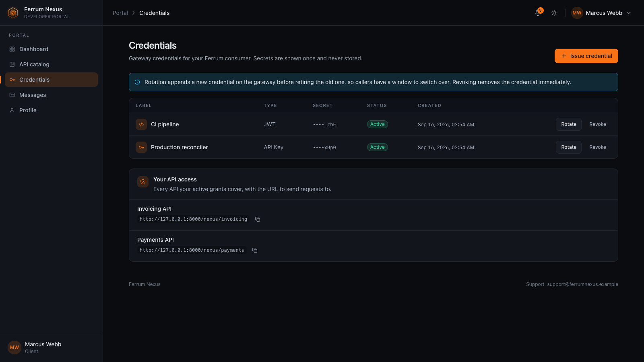Viewport: 644px width, 362px height.
Task: Go to API catalog
Action: click(51, 64)
